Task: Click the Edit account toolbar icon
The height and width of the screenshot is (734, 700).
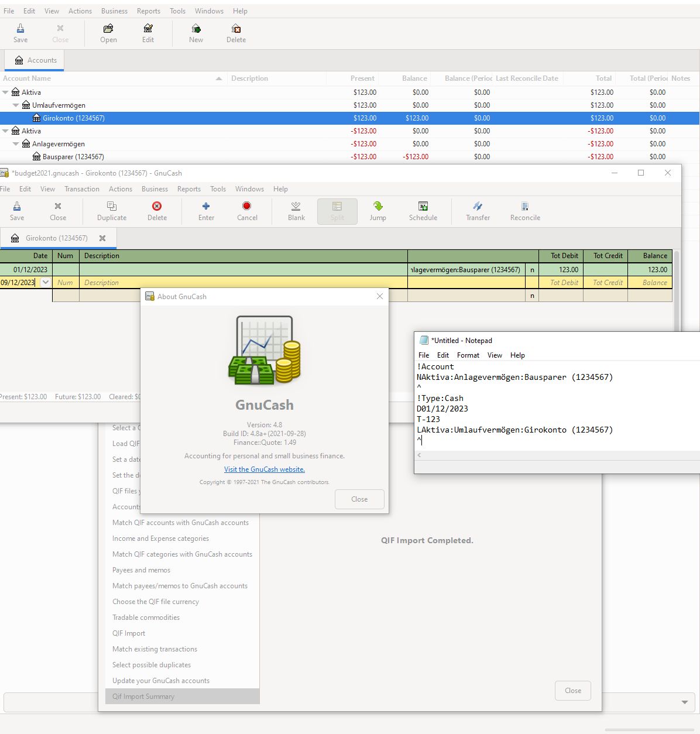Action: (x=148, y=33)
